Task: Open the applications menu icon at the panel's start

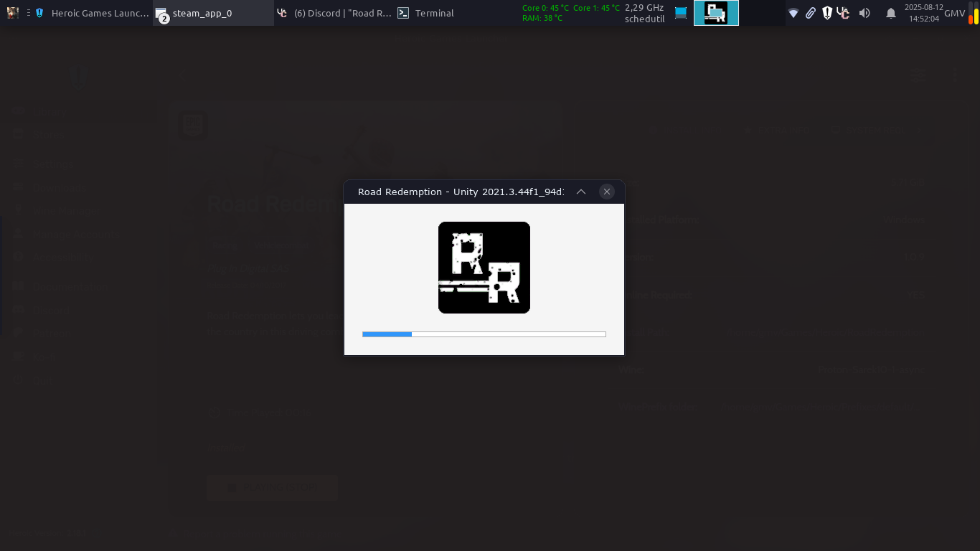Action: [13, 13]
